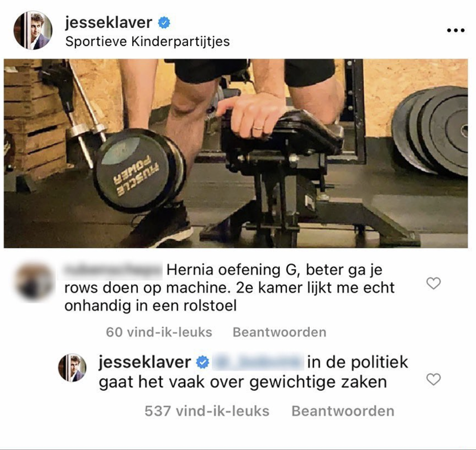Open Sportieve Kinderpartijtjes location link
The height and width of the screenshot is (450, 476).
coord(147,42)
